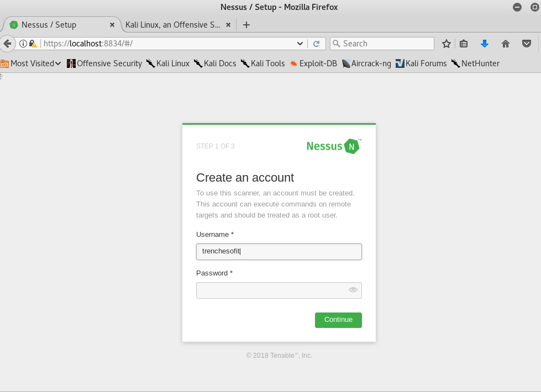The height and width of the screenshot is (392, 541).
Task: Click the Nessus logo in setup card
Action: (334, 146)
